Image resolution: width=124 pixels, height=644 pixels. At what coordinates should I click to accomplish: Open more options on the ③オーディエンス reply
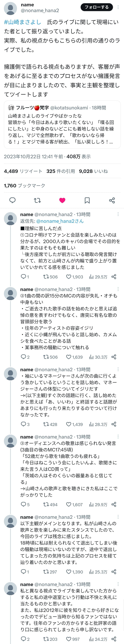tap(118, 436)
